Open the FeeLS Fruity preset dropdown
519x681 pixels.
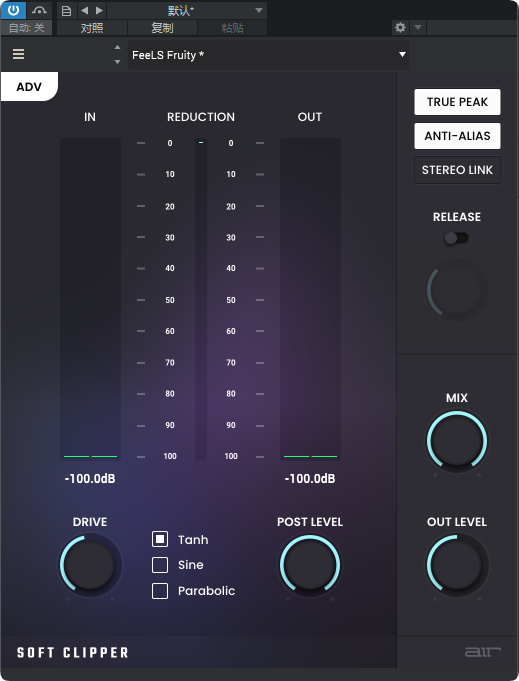click(x=268, y=55)
